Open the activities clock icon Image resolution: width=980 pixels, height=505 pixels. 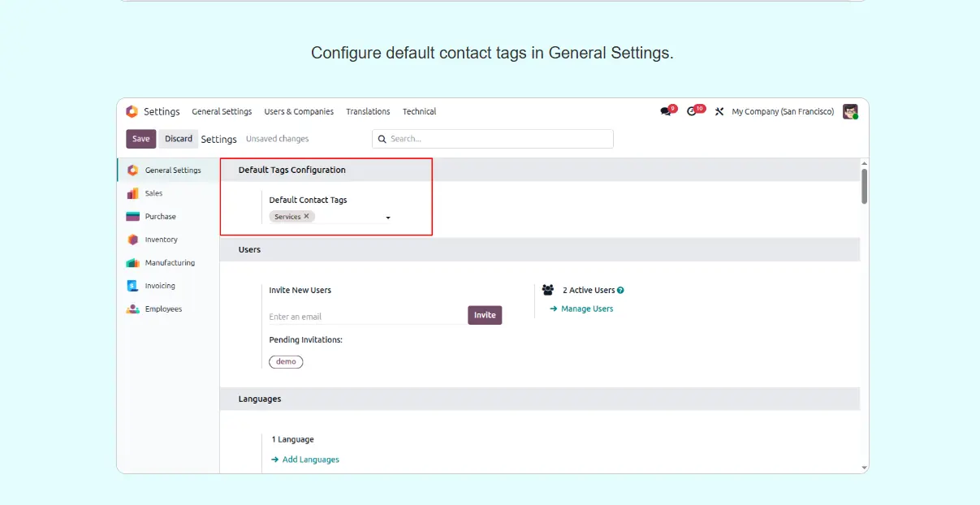pos(692,111)
